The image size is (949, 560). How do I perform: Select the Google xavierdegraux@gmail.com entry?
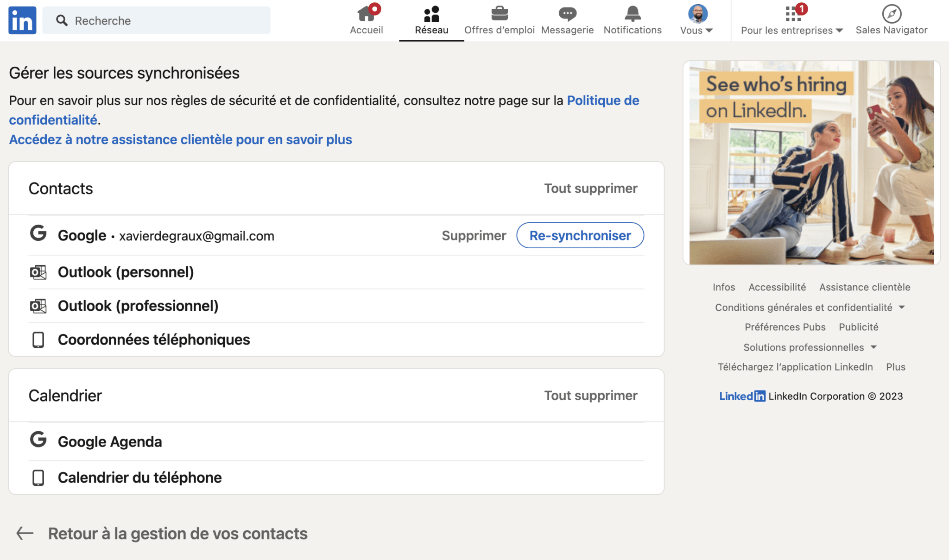(x=166, y=235)
